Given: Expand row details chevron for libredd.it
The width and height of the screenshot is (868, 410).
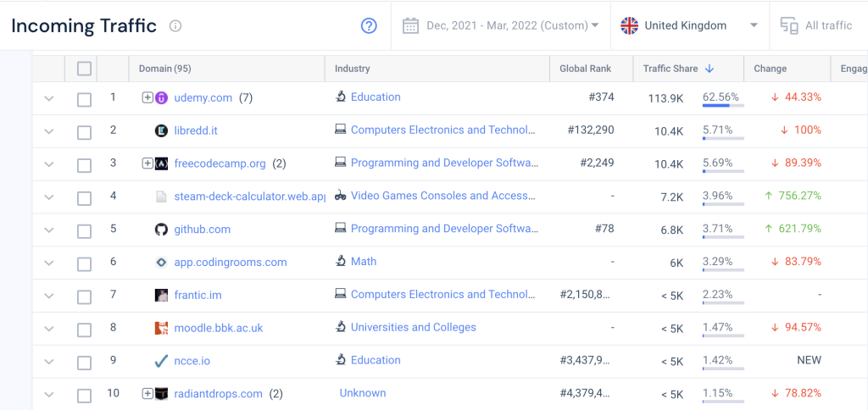Looking at the screenshot, I should click(48, 131).
